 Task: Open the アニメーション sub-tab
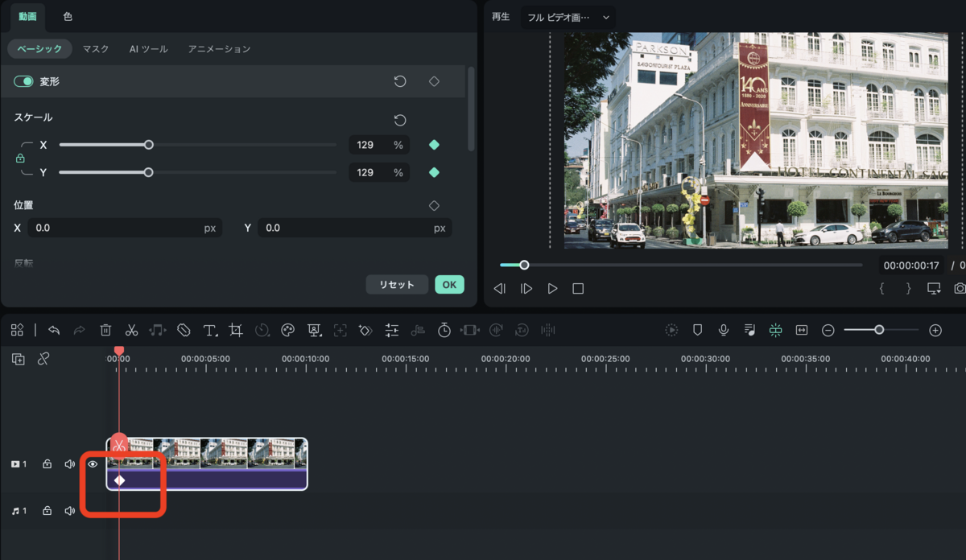[x=219, y=49]
